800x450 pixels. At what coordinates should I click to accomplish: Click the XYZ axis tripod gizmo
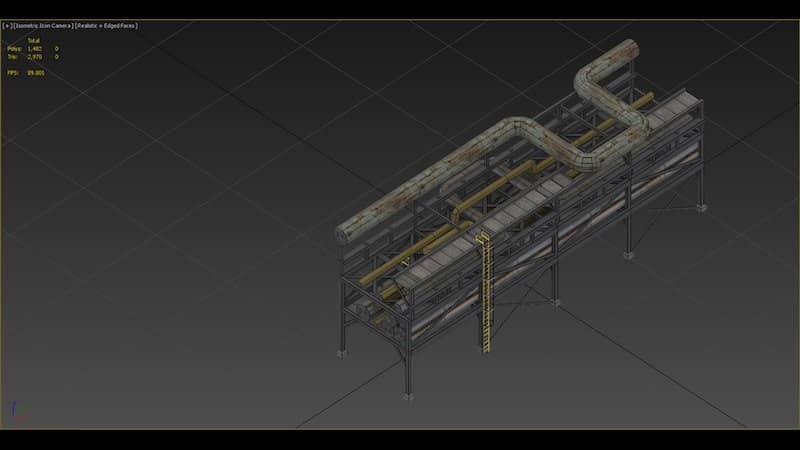(x=15, y=410)
